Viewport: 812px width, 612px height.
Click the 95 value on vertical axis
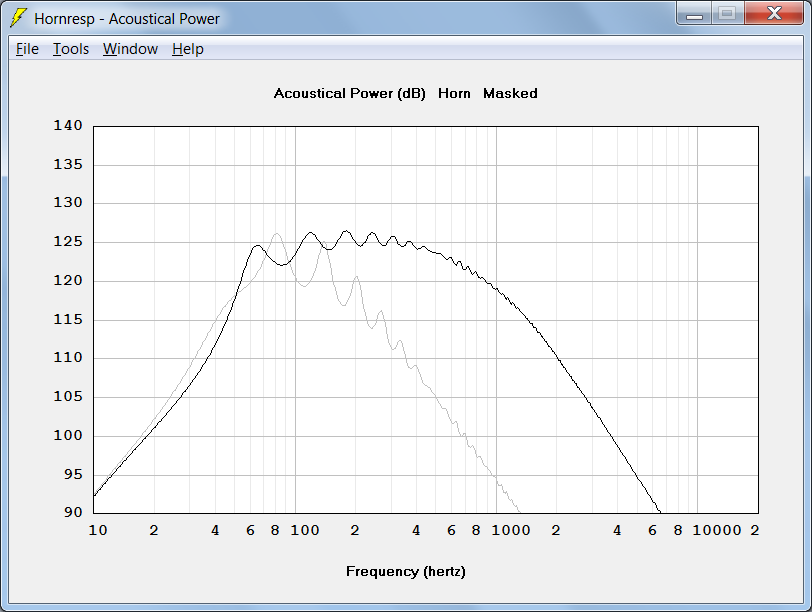pyautogui.click(x=74, y=474)
